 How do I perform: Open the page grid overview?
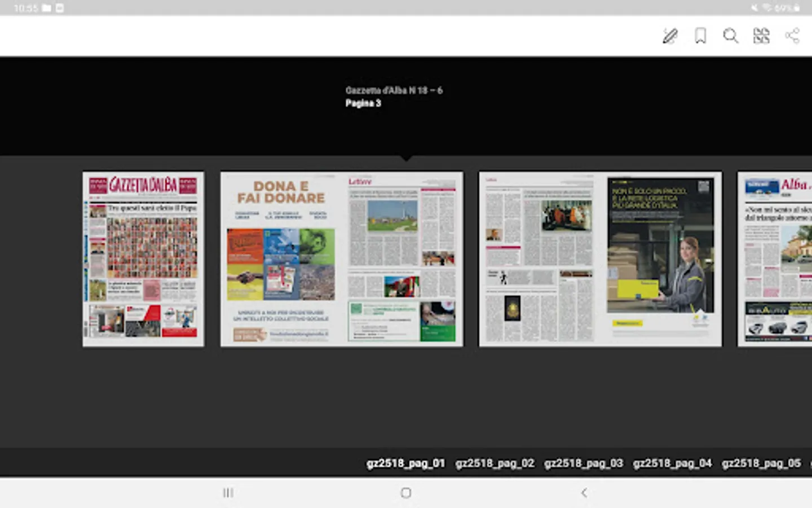[x=761, y=36]
